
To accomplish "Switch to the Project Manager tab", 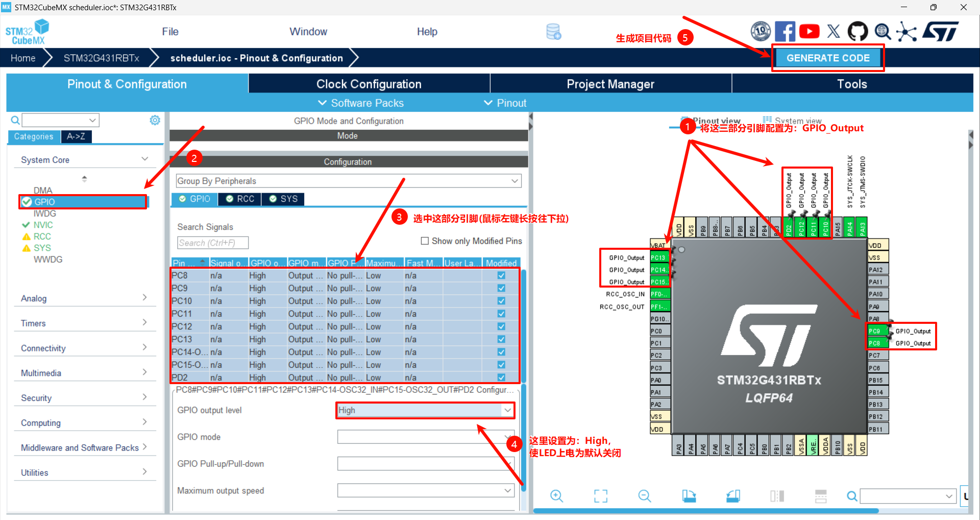I will (x=610, y=84).
